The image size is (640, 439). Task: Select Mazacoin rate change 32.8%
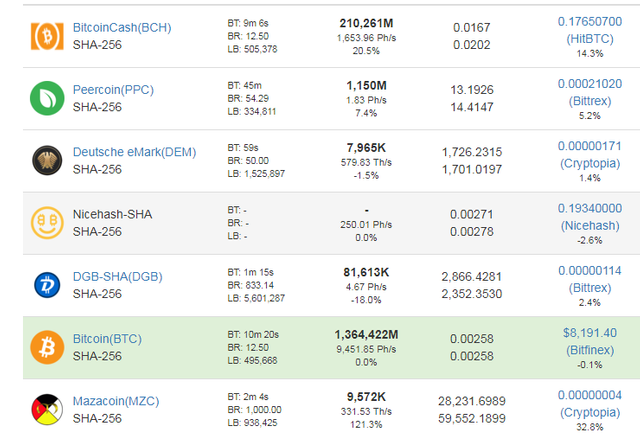point(590,427)
